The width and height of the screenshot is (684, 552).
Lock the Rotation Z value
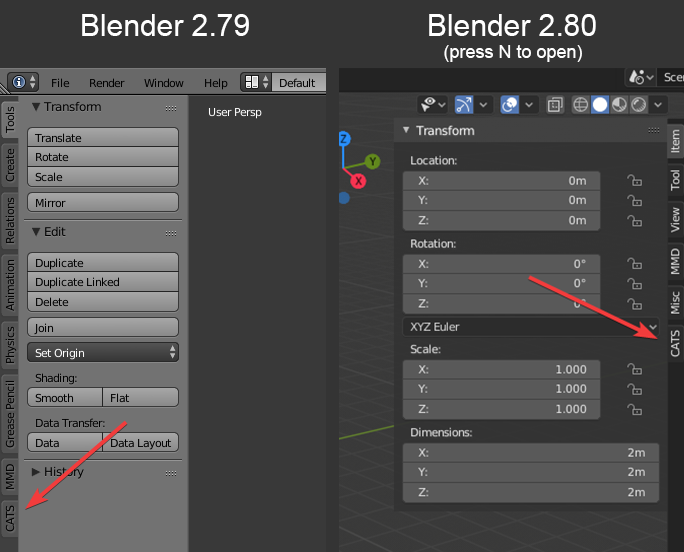coord(634,303)
